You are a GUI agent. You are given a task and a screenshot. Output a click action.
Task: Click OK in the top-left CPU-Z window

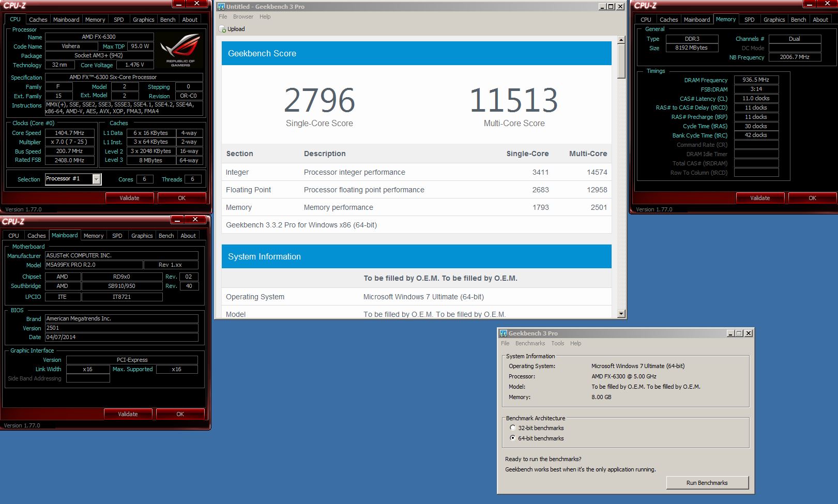(x=181, y=198)
